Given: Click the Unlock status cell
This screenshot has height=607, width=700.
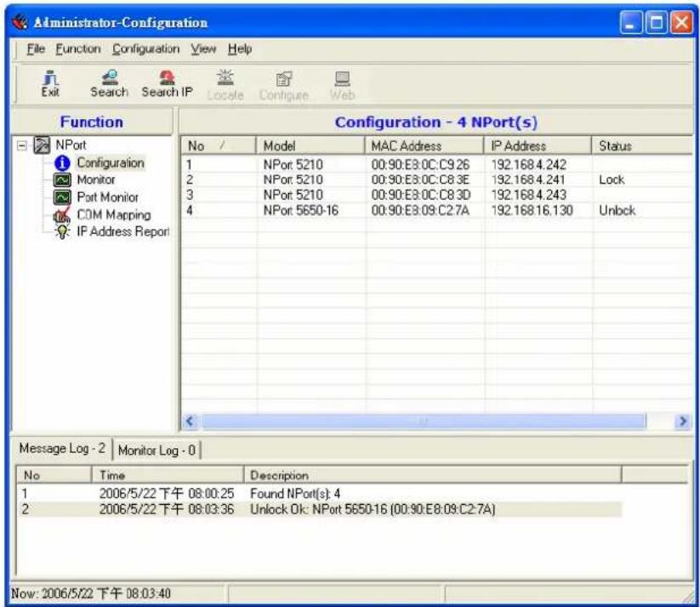Looking at the screenshot, I should tap(617, 210).
